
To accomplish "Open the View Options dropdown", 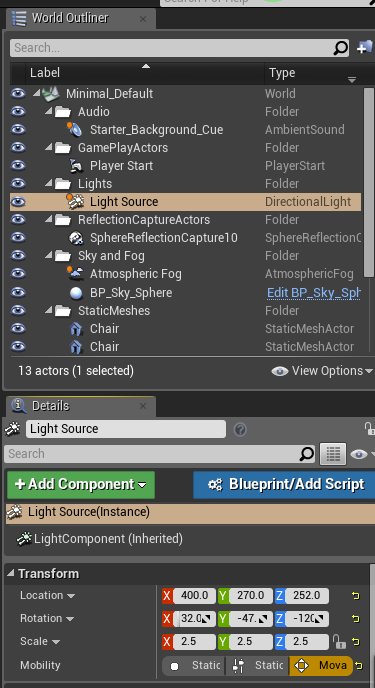I will tap(322, 371).
